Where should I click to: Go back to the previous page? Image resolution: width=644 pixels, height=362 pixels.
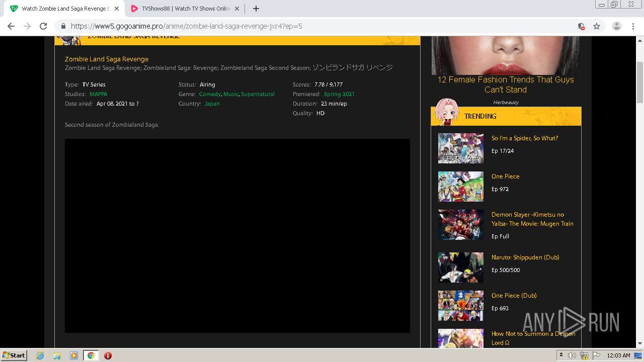click(11, 26)
